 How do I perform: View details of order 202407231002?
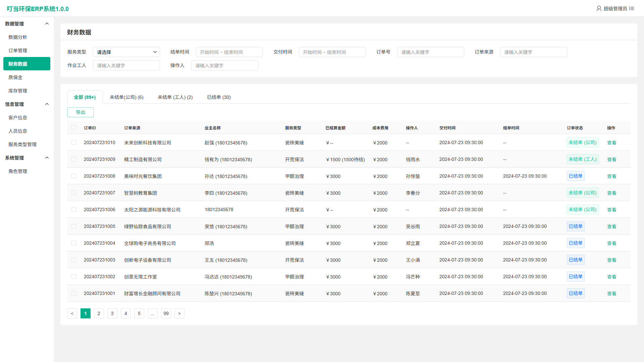[611, 277]
